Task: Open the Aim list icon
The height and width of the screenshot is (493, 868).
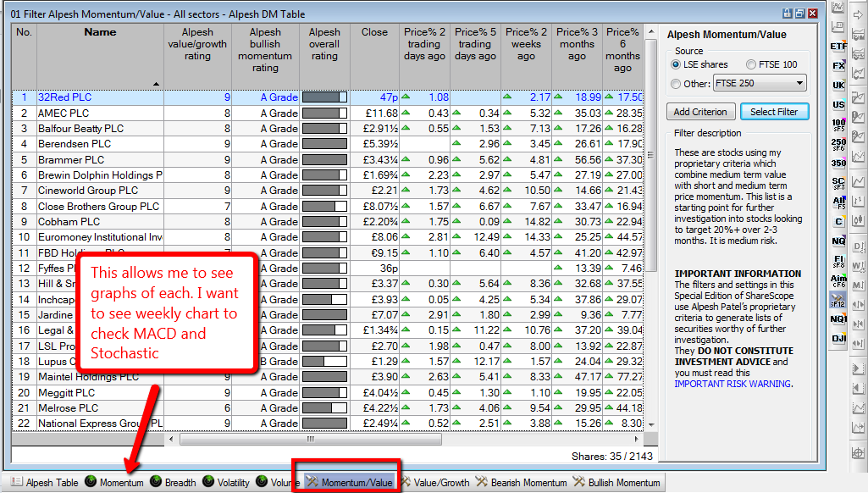Action: pyautogui.click(x=838, y=280)
